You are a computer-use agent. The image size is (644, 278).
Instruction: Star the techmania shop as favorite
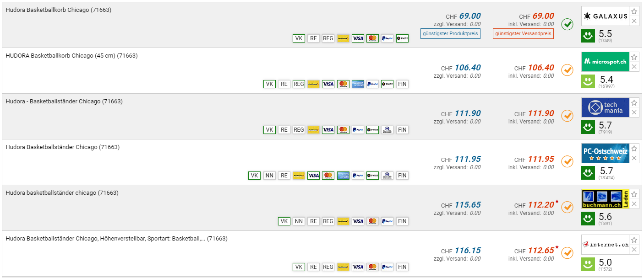click(634, 103)
